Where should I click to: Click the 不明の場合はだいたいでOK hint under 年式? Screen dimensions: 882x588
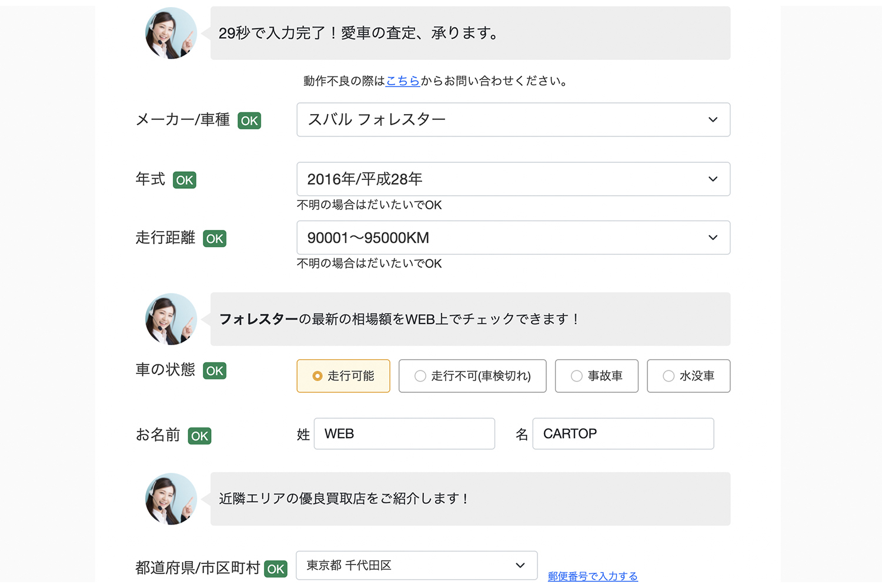pos(369,205)
